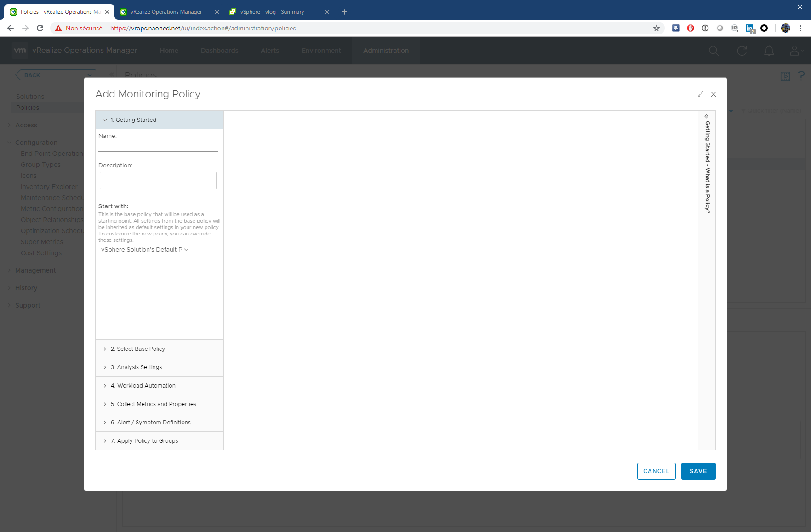Open the Chrome menu dots

coord(800,28)
